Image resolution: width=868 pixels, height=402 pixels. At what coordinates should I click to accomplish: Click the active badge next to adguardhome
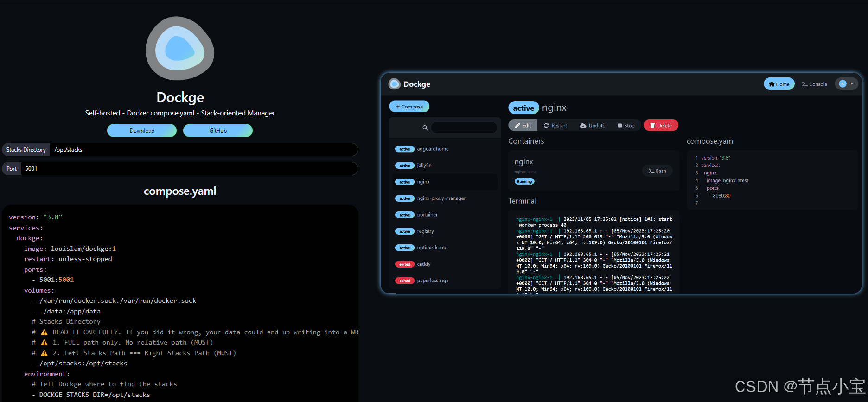pyautogui.click(x=405, y=149)
